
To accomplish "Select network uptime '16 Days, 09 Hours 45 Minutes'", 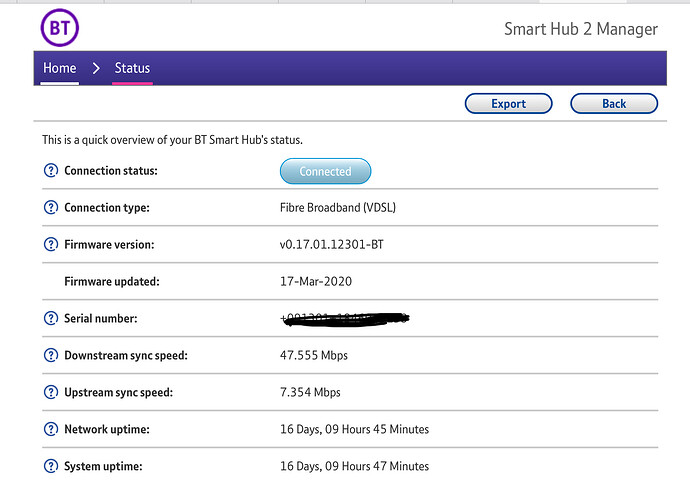I will 354,429.
